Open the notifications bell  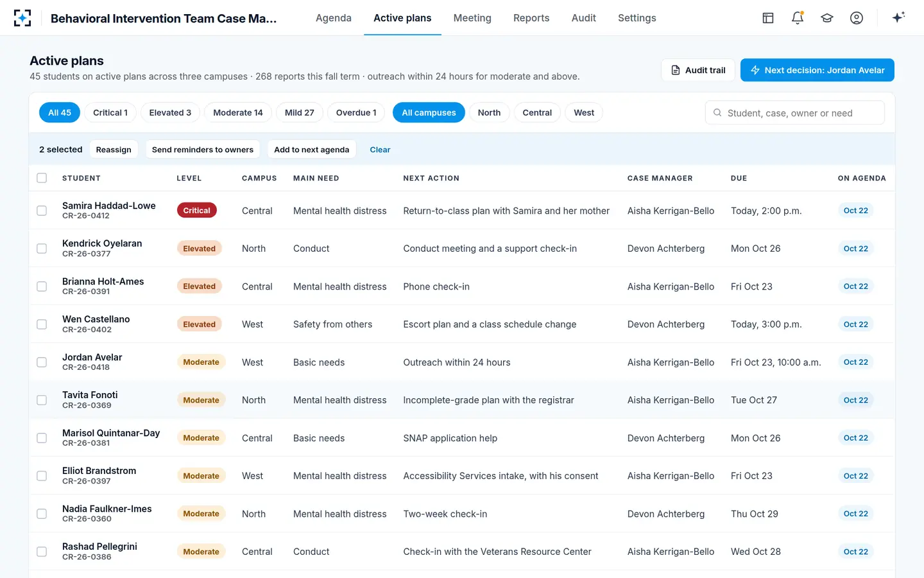click(798, 18)
